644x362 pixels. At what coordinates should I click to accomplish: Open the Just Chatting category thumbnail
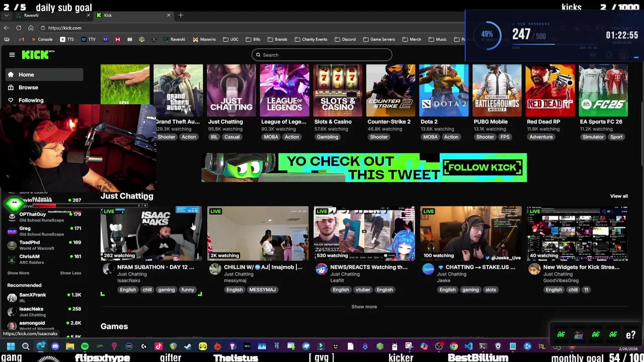(231, 90)
